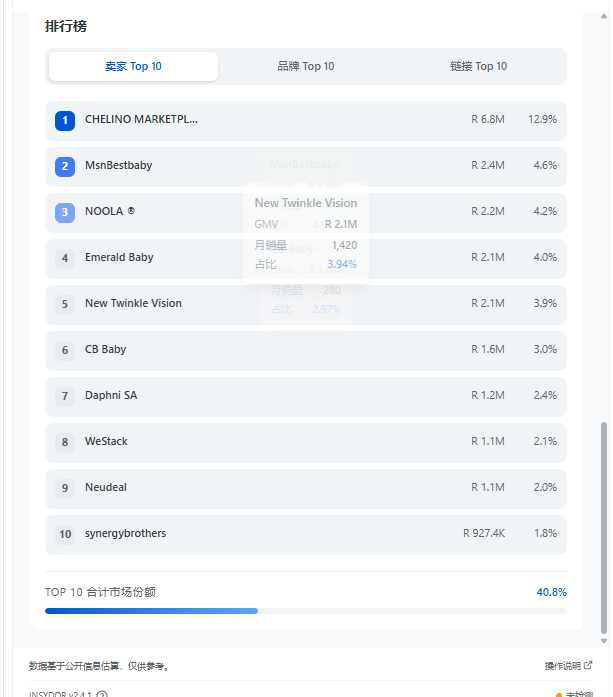Viewport: 613px width, 697px height.
Task: Select the Emerald Baby seller name
Action: [119, 257]
